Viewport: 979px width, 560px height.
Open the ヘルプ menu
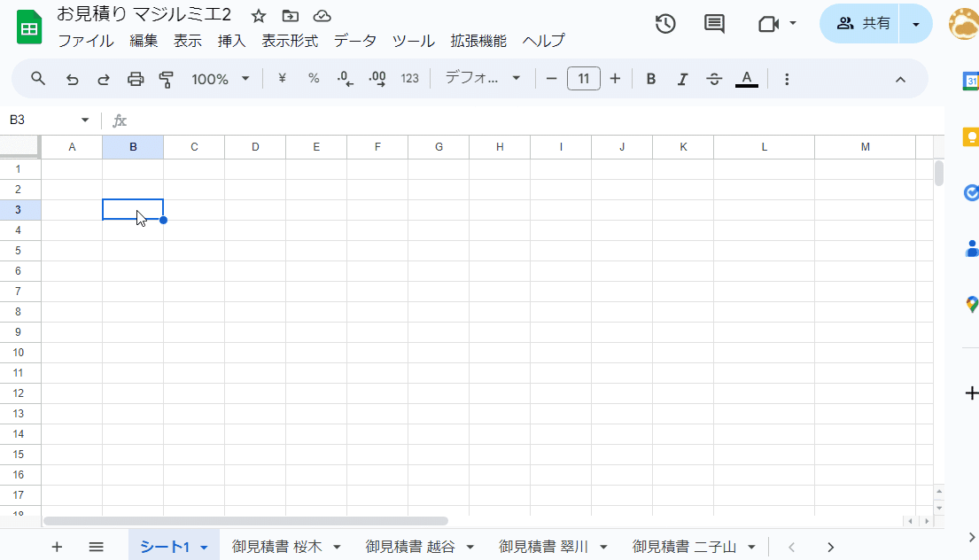point(544,42)
